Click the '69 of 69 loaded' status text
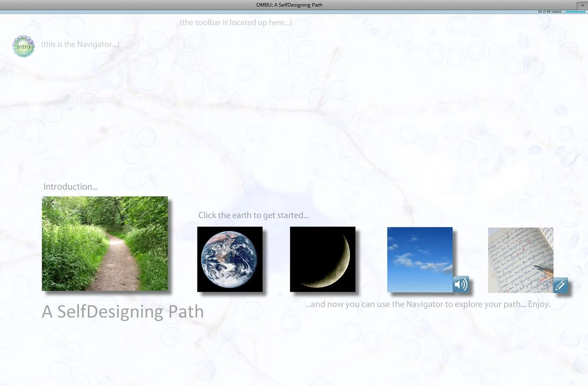 pos(549,12)
